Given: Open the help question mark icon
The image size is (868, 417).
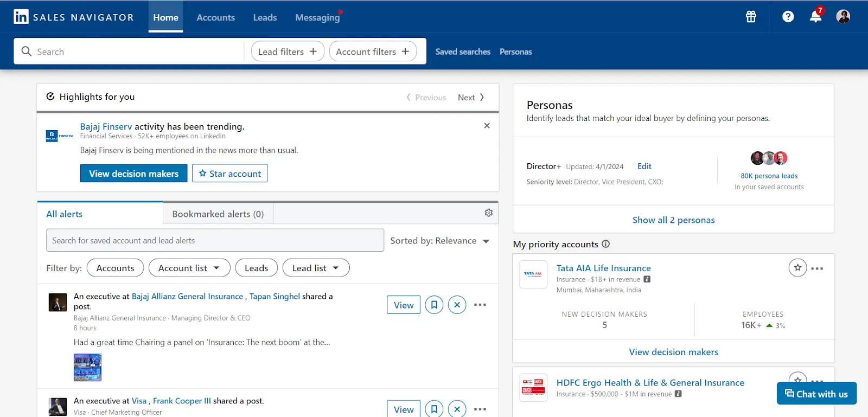Looking at the screenshot, I should pos(788,17).
